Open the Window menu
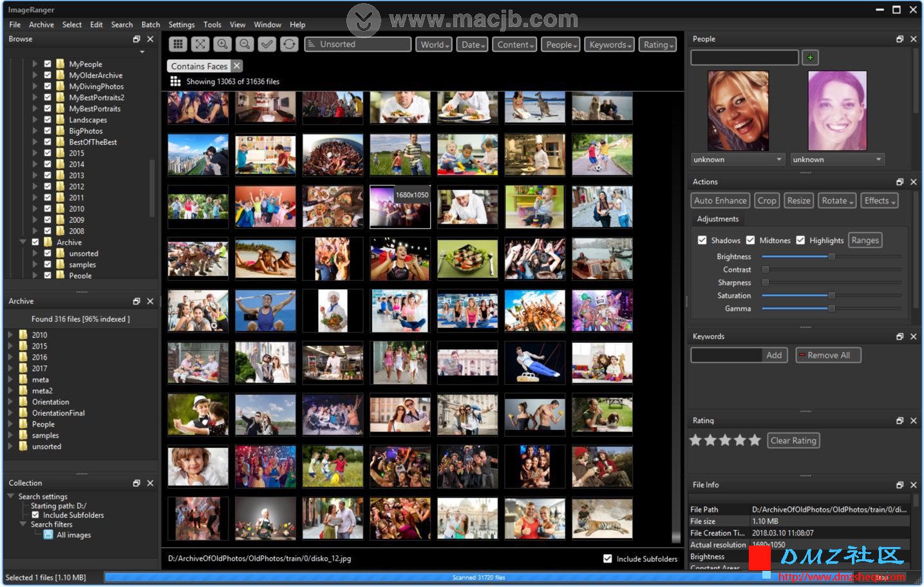This screenshot has width=924, height=587. point(267,24)
